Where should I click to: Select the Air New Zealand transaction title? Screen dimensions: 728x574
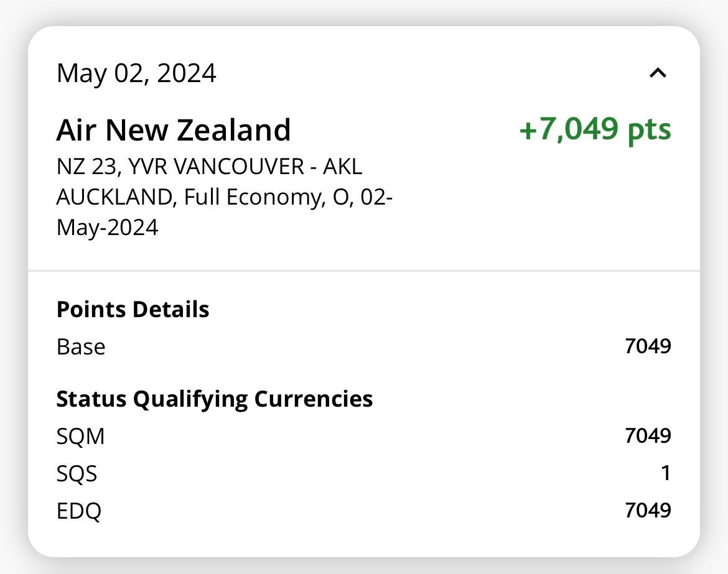coord(174,129)
